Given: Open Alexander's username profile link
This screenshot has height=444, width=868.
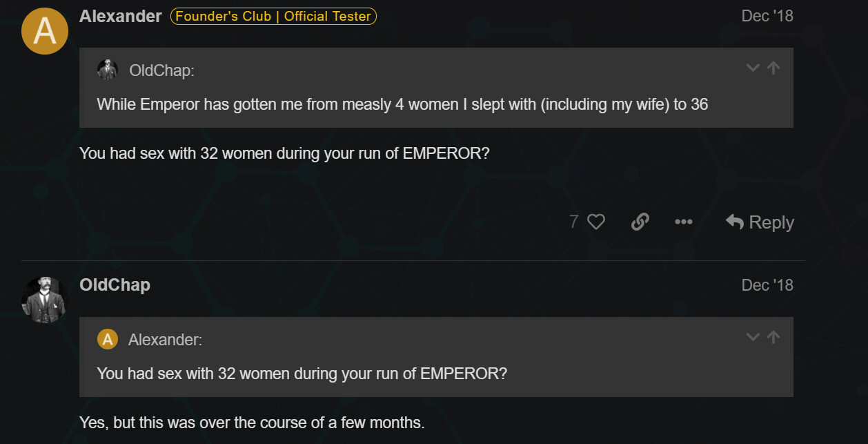Looking at the screenshot, I should 121,16.
